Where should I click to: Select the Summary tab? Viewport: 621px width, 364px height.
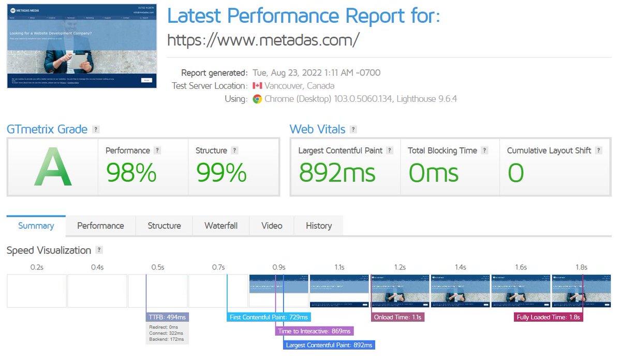[x=36, y=225]
